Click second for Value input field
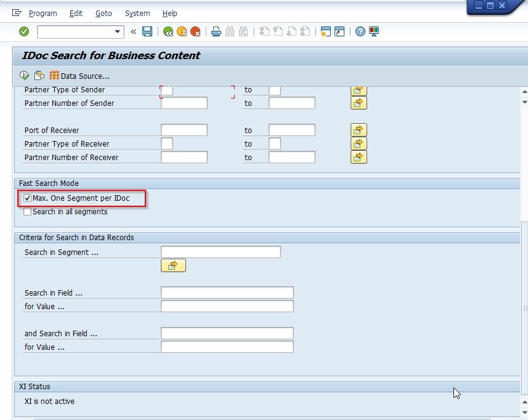Image resolution: width=528 pixels, height=420 pixels. click(227, 347)
